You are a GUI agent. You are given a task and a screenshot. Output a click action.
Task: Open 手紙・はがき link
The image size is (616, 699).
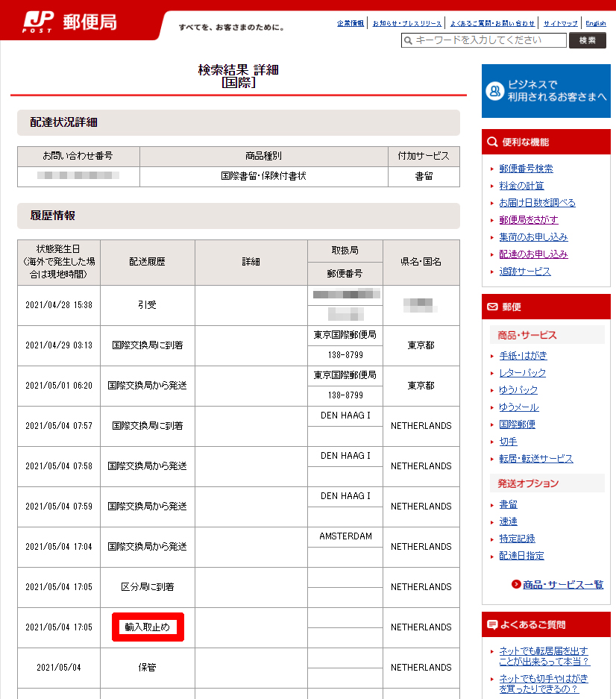[x=523, y=356]
